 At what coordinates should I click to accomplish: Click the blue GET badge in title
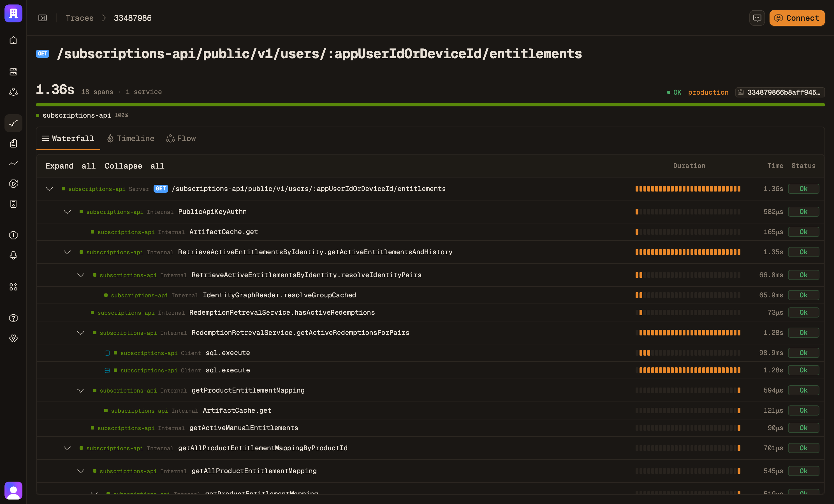[43, 53]
